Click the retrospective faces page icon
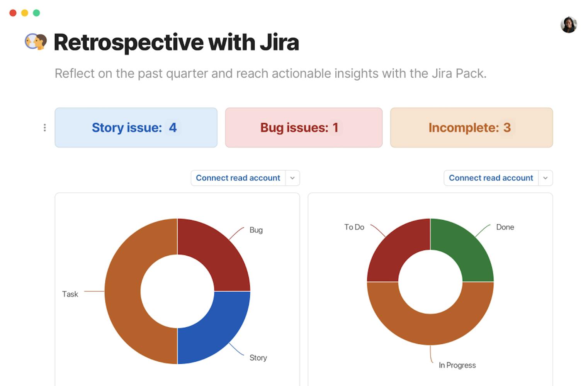 pyautogui.click(x=36, y=42)
